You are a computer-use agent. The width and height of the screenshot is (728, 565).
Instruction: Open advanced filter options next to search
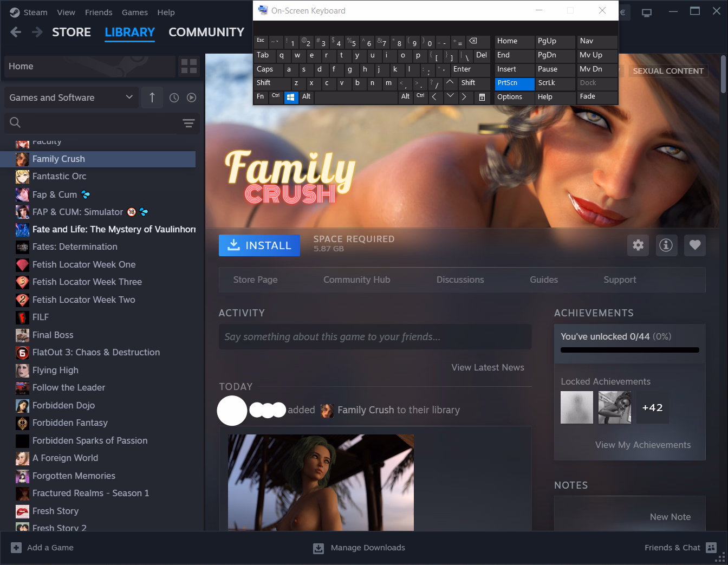point(188,123)
